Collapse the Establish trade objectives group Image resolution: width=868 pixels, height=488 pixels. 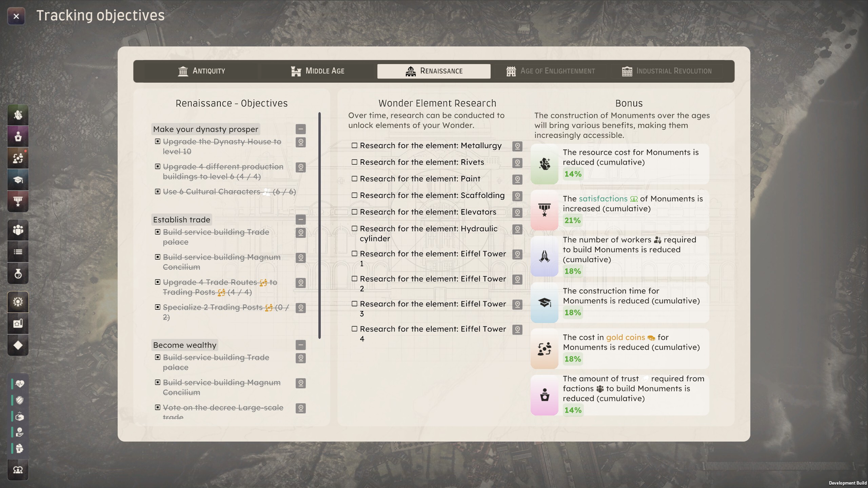click(x=300, y=220)
